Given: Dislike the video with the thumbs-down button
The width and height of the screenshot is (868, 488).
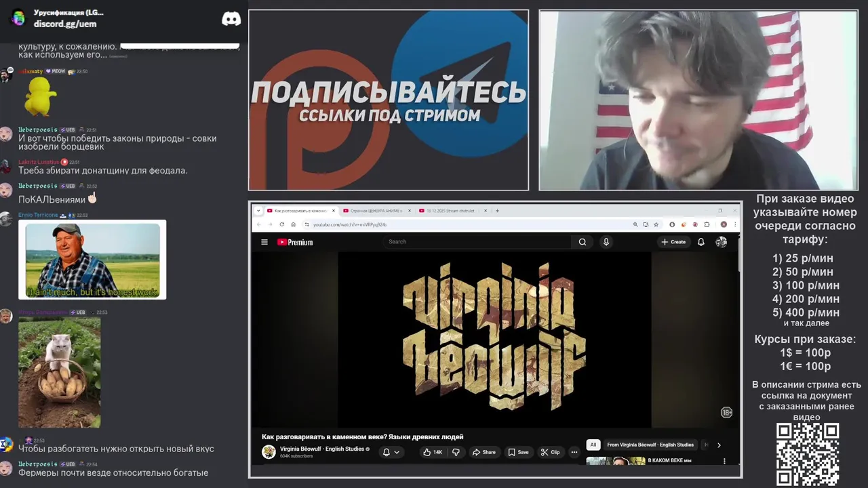Looking at the screenshot, I should click(x=456, y=452).
